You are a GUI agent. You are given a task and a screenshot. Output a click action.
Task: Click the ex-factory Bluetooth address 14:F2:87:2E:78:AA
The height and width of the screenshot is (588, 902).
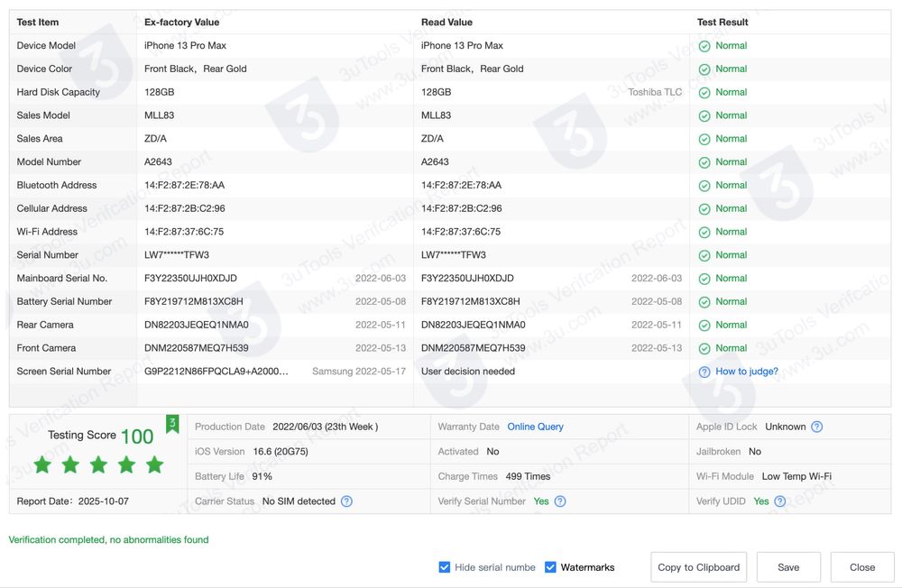184,185
